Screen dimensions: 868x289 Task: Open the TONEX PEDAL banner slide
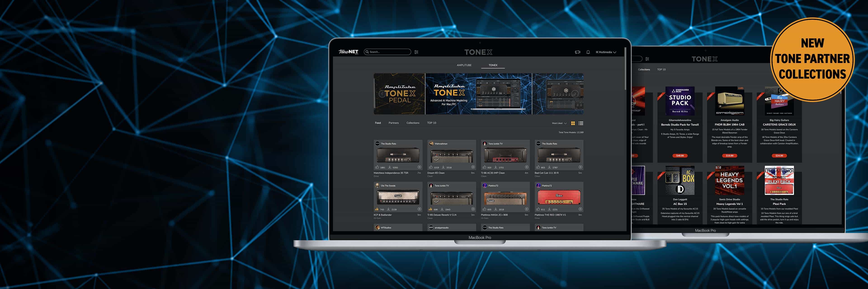point(399,94)
